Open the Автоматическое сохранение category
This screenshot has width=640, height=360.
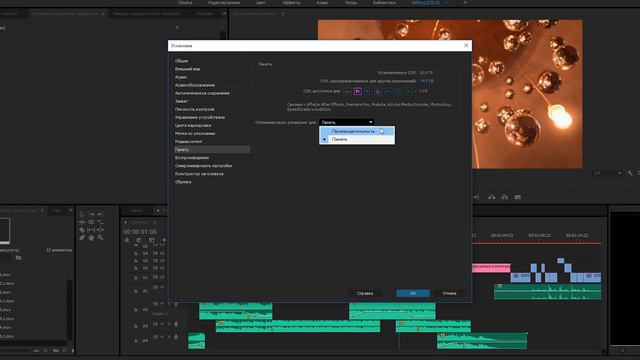coord(202,93)
